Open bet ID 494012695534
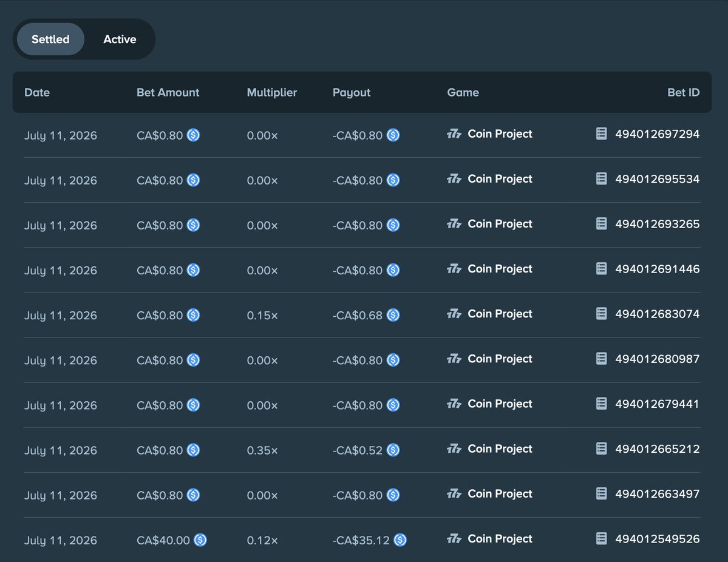Image resolution: width=728 pixels, height=562 pixels. point(657,179)
